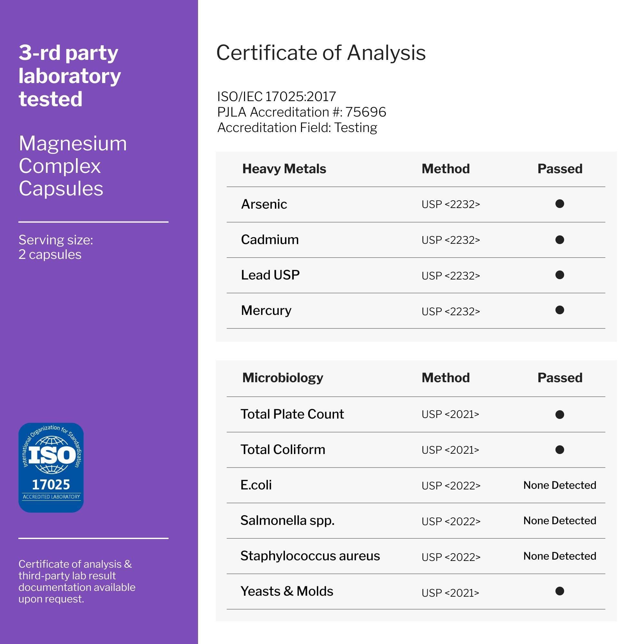
Task: Click the documentation available upon request note
Action: click(x=77, y=581)
